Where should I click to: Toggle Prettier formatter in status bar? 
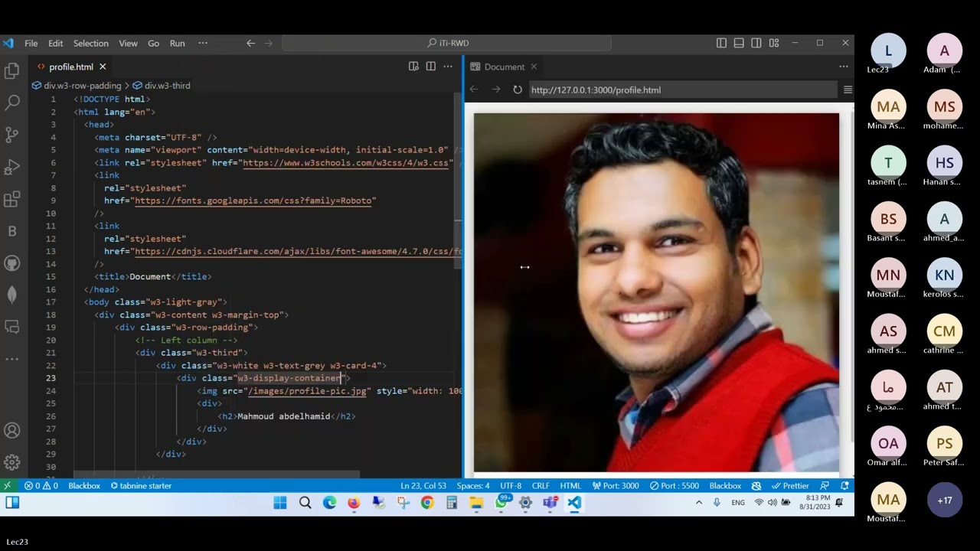(x=790, y=485)
